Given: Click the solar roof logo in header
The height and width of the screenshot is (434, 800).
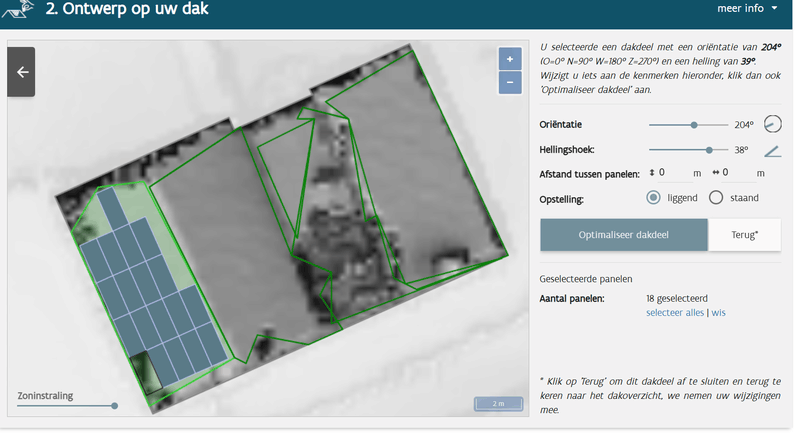Looking at the screenshot, I should click(19, 9).
